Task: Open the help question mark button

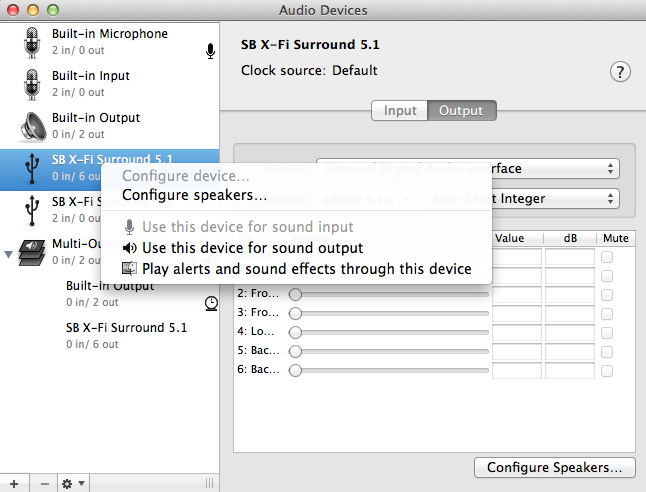Action: (620, 72)
